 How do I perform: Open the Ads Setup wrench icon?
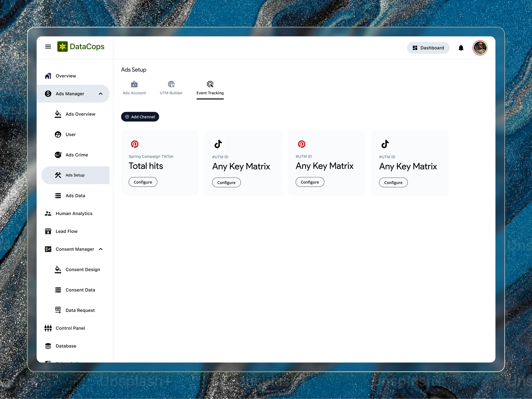(58, 175)
